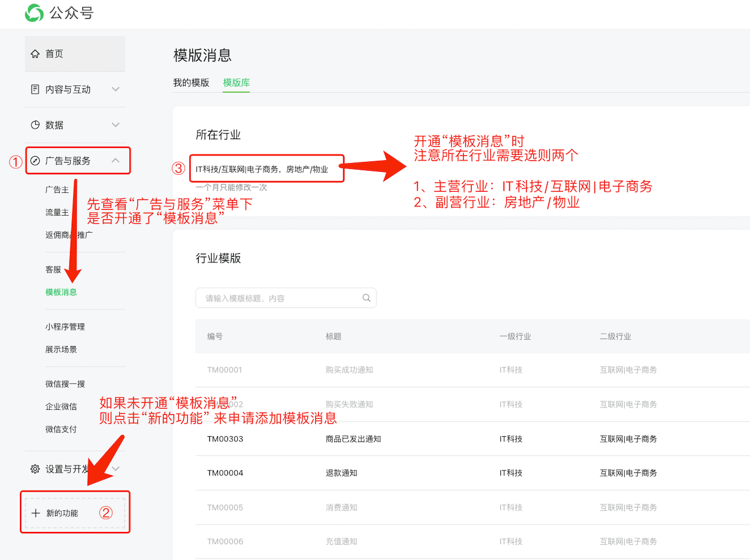Click the 商品已发出通知 template title

coord(354,439)
